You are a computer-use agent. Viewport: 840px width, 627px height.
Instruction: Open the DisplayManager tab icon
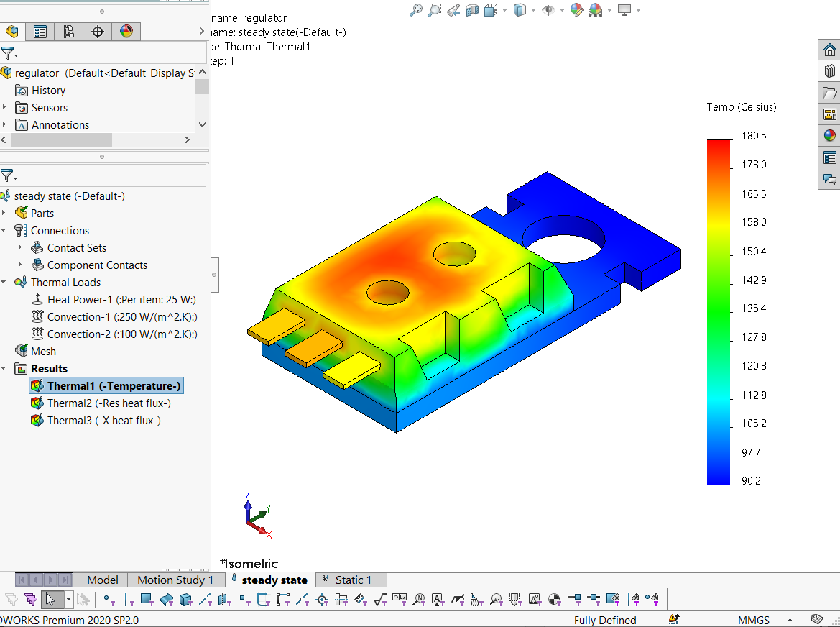(126, 32)
